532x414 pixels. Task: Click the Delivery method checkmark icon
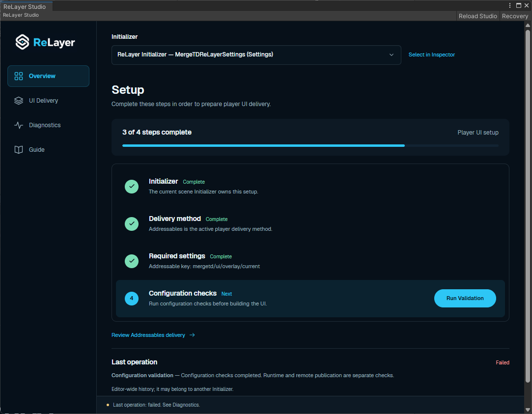pyautogui.click(x=132, y=224)
